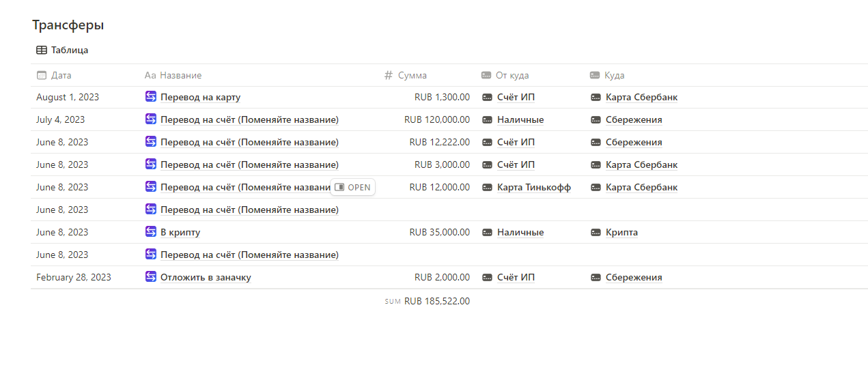The height and width of the screenshot is (389, 868).
Task: Open the 'Отложить в заначку' entry
Action: [x=206, y=278]
